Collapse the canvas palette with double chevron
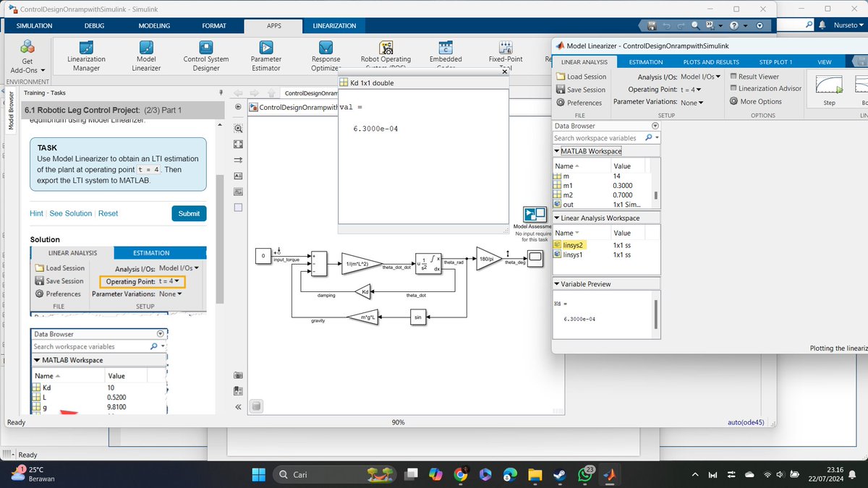Viewport: 868px width, 488px height. (x=238, y=407)
